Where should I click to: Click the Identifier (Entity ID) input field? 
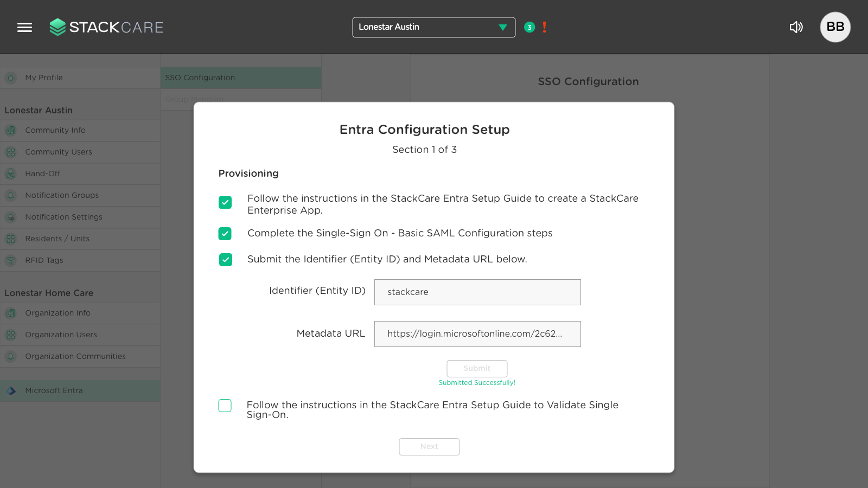tap(477, 292)
